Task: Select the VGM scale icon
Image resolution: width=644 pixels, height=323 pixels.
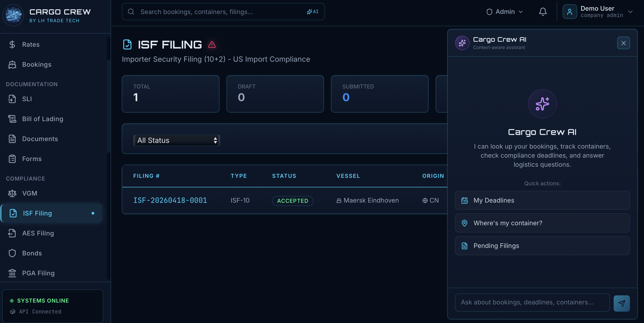Action: coord(12,193)
